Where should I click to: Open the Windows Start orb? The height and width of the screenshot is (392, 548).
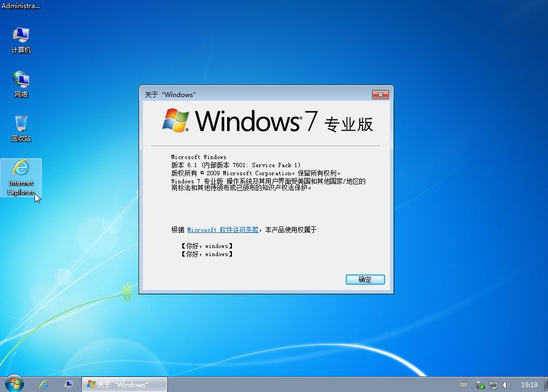coord(15,383)
